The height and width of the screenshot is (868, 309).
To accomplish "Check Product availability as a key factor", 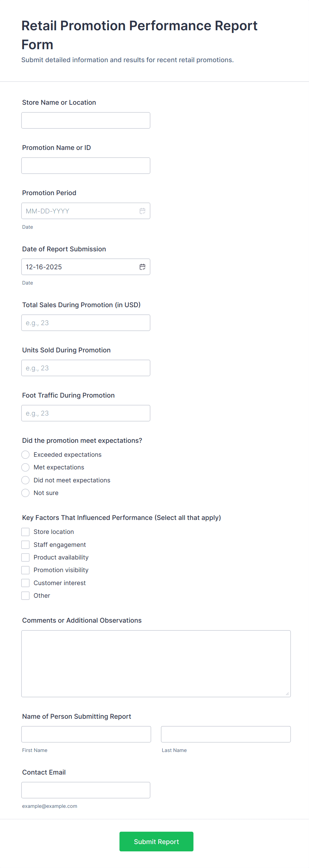I will pyautogui.click(x=25, y=557).
